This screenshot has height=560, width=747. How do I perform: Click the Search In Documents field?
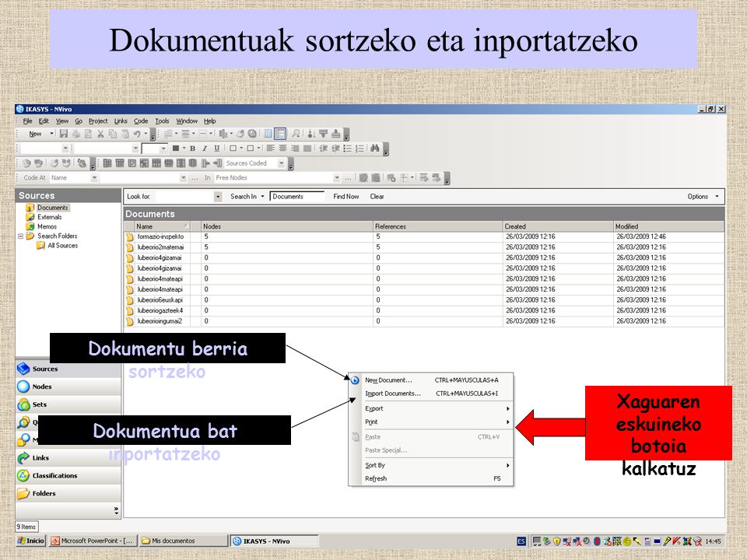click(296, 197)
